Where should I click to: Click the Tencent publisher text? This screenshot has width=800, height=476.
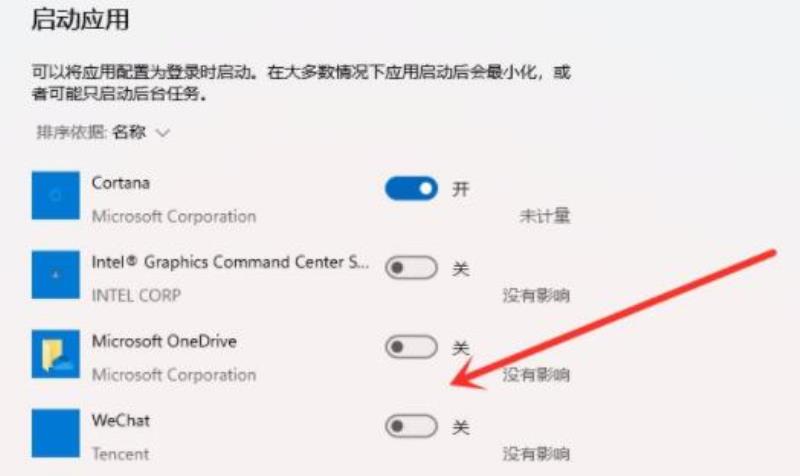pyautogui.click(x=120, y=454)
